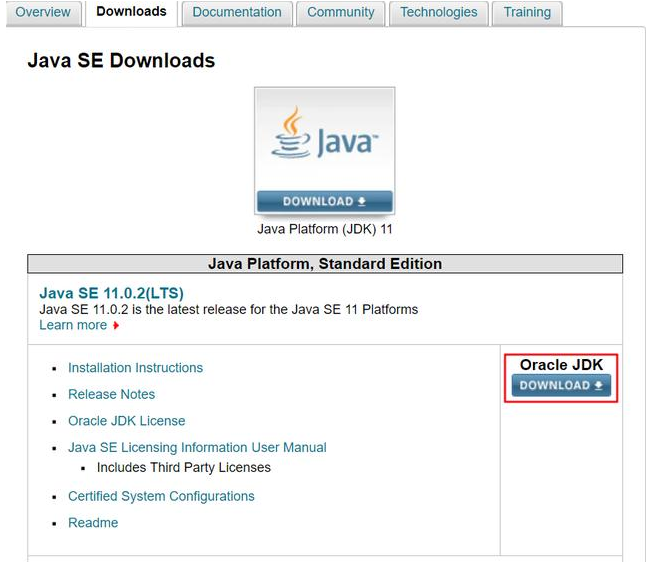
Task: Select the Downloads tab
Action: pos(131,13)
